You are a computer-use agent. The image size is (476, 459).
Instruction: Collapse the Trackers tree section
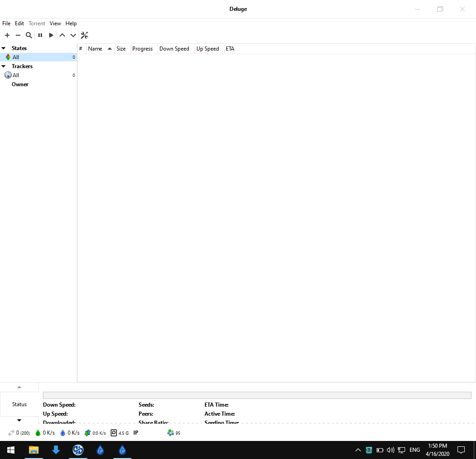[x=4, y=66]
